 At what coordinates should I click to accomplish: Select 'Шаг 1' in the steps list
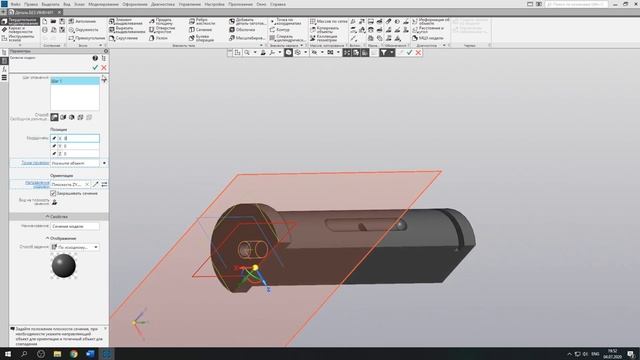click(x=75, y=81)
